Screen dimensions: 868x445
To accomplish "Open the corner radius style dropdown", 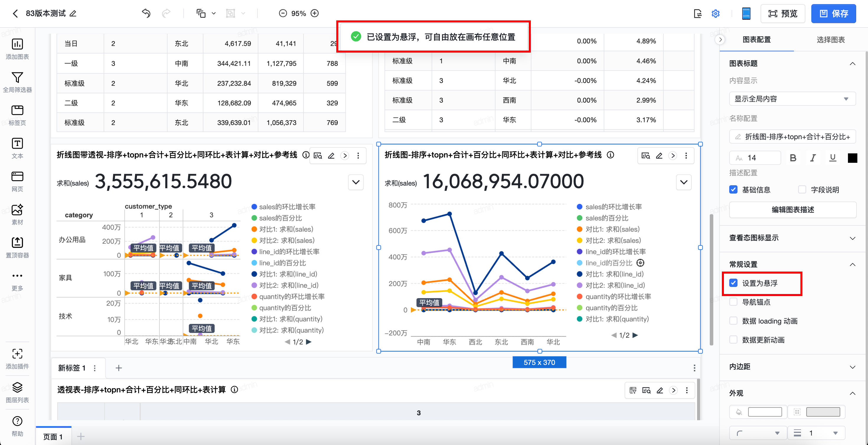I will coord(758,433).
